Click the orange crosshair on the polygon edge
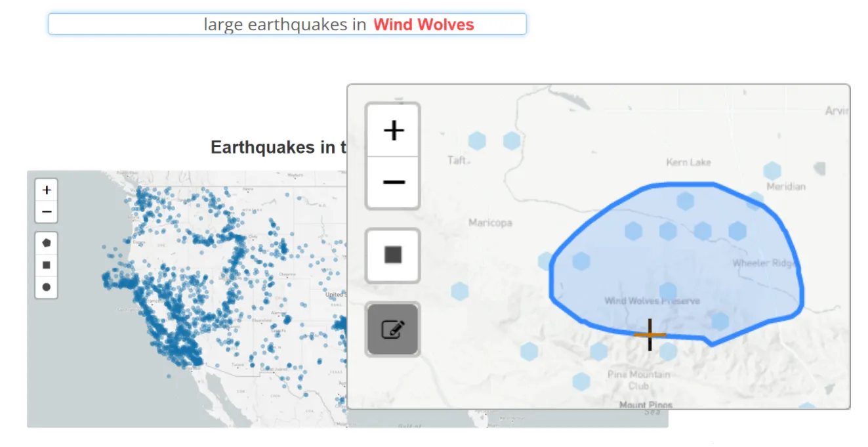The width and height of the screenshot is (868, 447). (x=650, y=335)
